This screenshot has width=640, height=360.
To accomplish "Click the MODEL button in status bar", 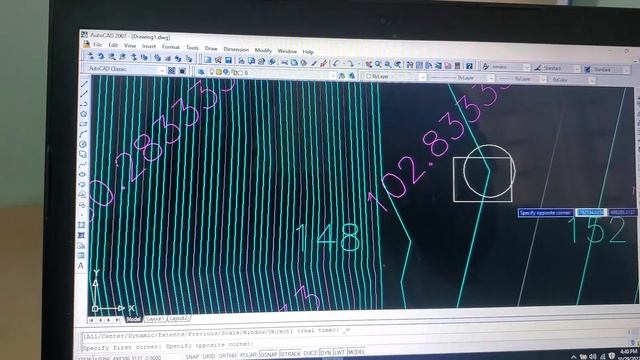I will pos(356,352).
